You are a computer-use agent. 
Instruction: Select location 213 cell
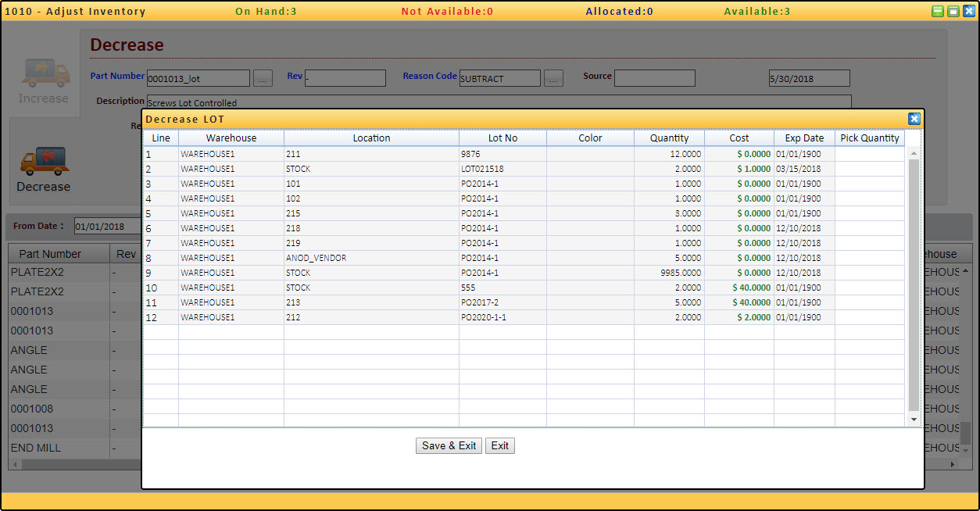(372, 302)
